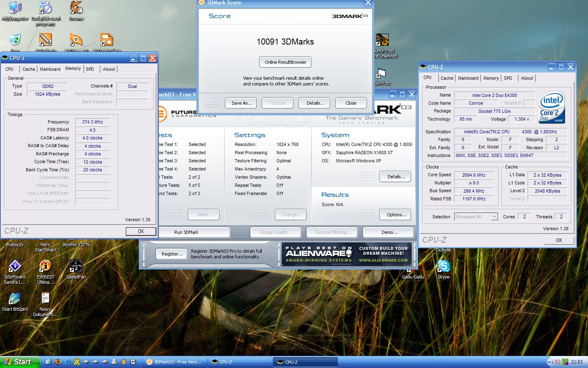Open Start BitSpirit shortcut
Image resolution: width=588 pixels, height=368 pixels.
click(x=15, y=302)
